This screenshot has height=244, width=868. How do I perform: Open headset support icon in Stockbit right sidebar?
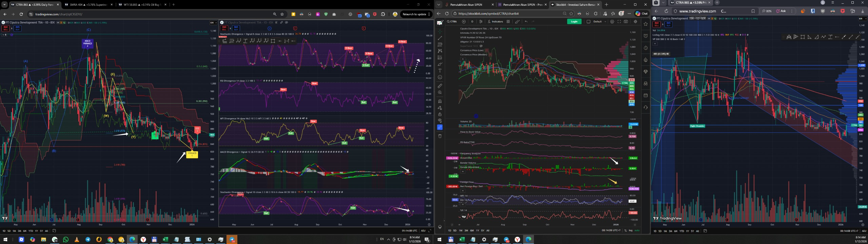pyautogui.click(x=646, y=107)
